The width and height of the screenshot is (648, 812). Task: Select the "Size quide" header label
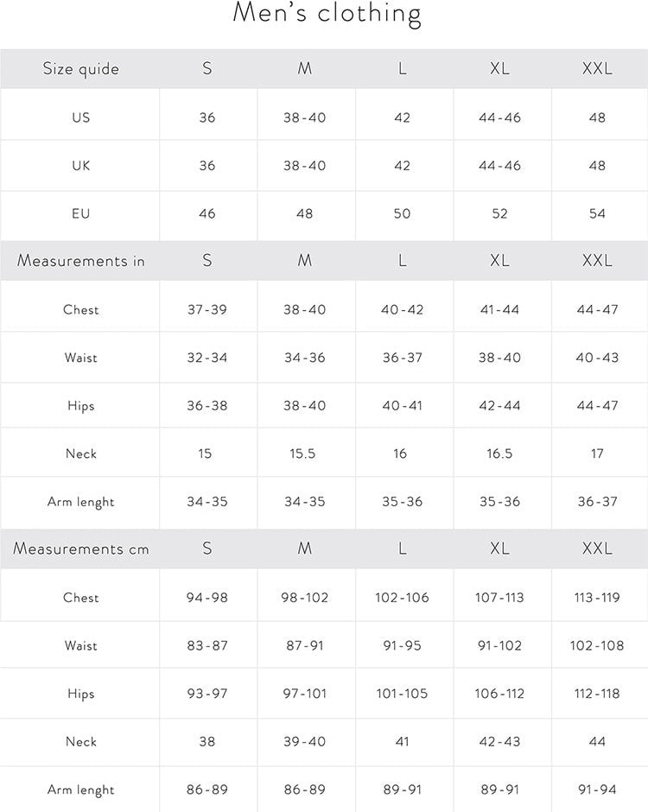point(81,69)
